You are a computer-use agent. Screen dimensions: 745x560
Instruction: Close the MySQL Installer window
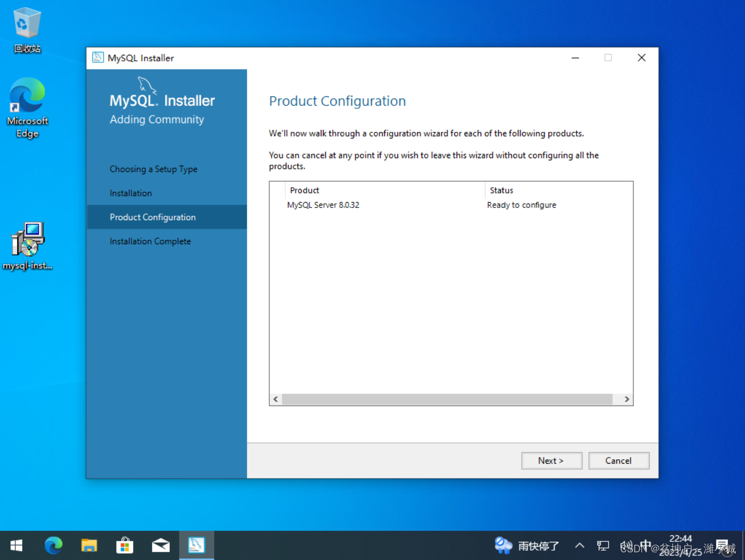point(642,57)
